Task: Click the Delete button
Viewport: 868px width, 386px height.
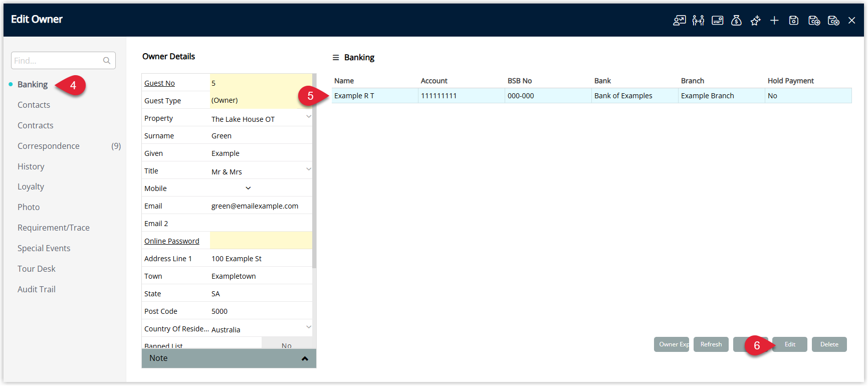Action: point(829,344)
